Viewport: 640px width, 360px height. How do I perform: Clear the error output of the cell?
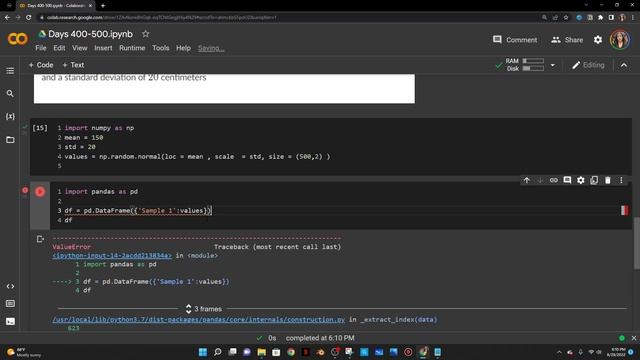[40, 239]
